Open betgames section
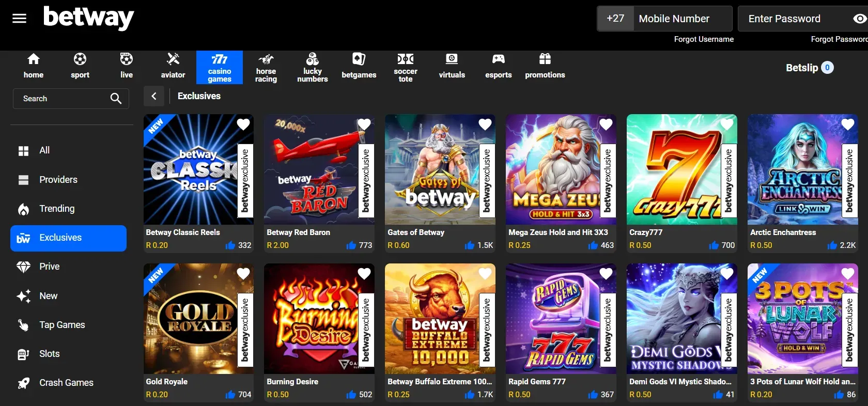 click(x=359, y=66)
